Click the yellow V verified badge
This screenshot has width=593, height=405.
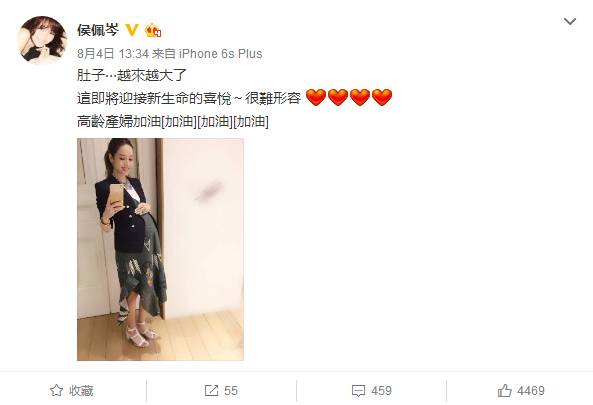(x=132, y=30)
